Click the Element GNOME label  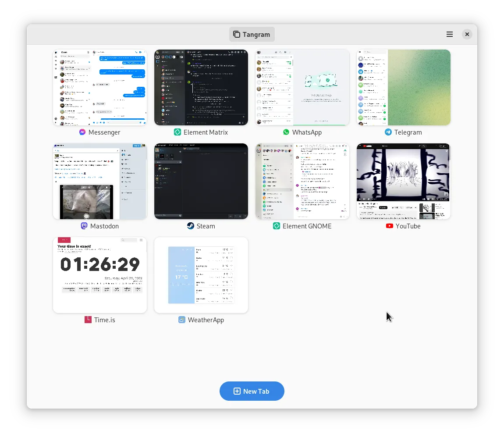pyautogui.click(x=307, y=226)
